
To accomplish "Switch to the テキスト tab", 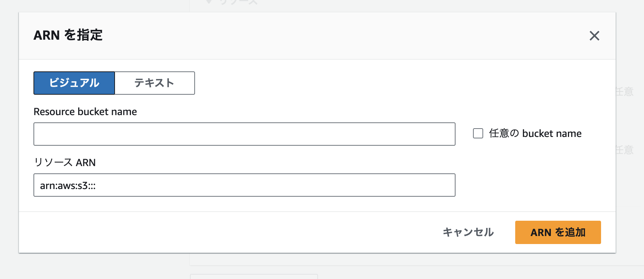I will [155, 83].
